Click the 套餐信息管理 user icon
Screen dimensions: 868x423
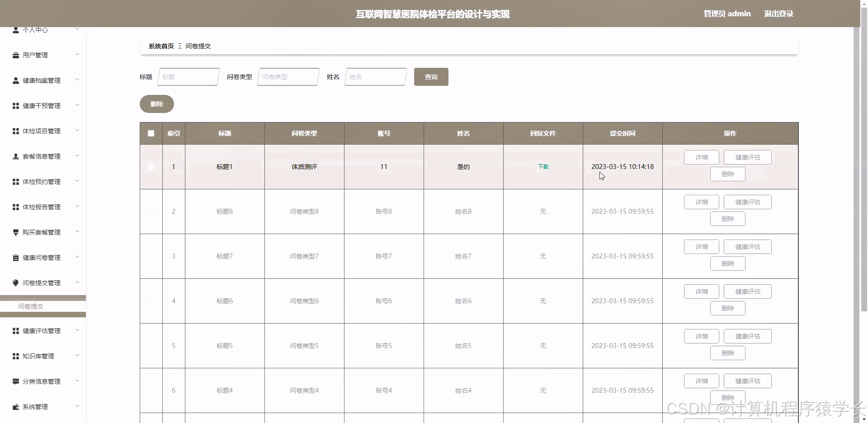tap(16, 156)
